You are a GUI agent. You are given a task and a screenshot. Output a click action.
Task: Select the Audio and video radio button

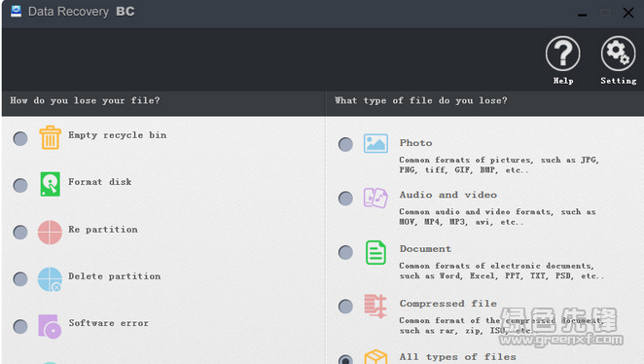pyautogui.click(x=345, y=199)
